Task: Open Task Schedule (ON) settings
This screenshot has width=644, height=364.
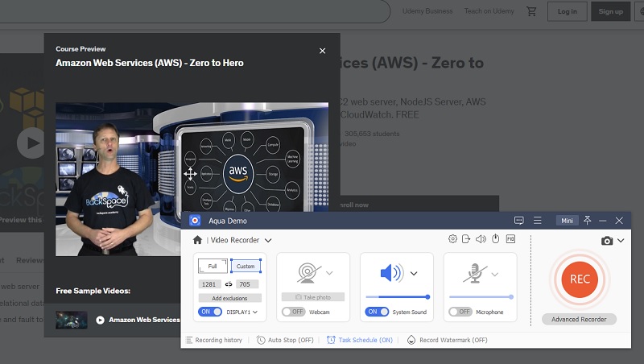Action: pos(360,340)
